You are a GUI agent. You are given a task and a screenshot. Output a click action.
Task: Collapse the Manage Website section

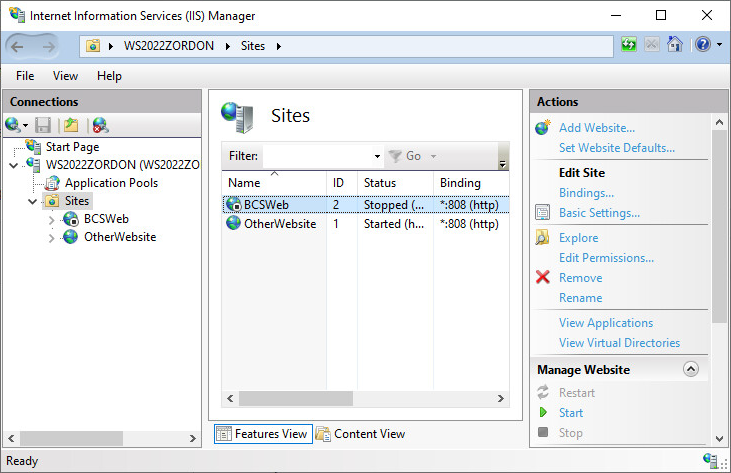coord(690,369)
